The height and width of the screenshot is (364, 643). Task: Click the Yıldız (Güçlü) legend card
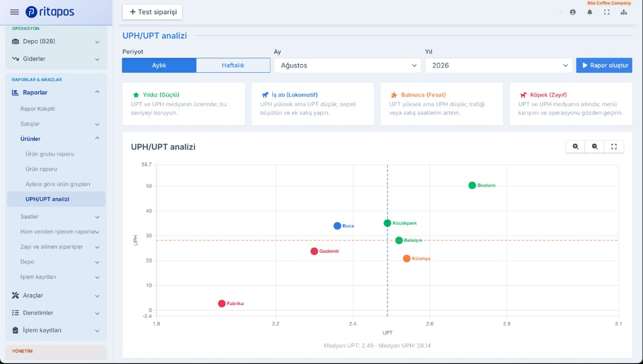point(184,104)
